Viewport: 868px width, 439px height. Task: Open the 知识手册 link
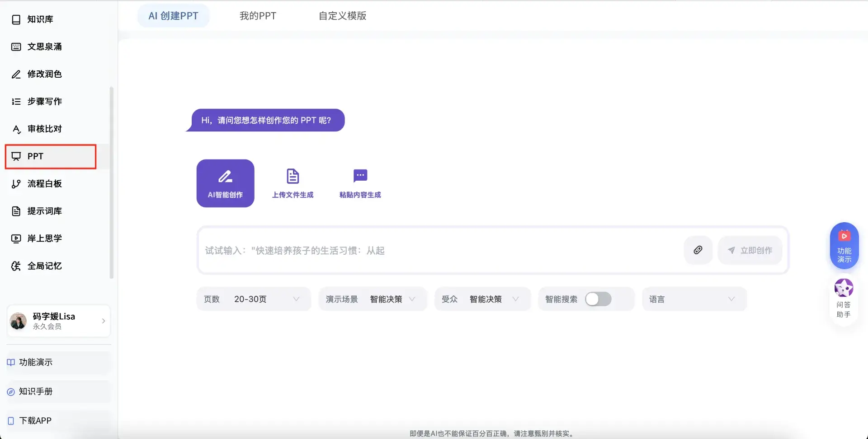click(36, 392)
